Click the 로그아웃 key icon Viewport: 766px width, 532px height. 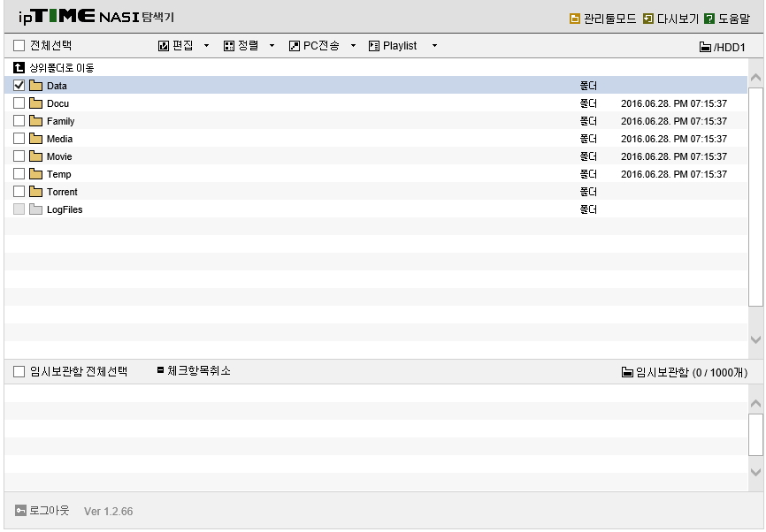(20, 511)
